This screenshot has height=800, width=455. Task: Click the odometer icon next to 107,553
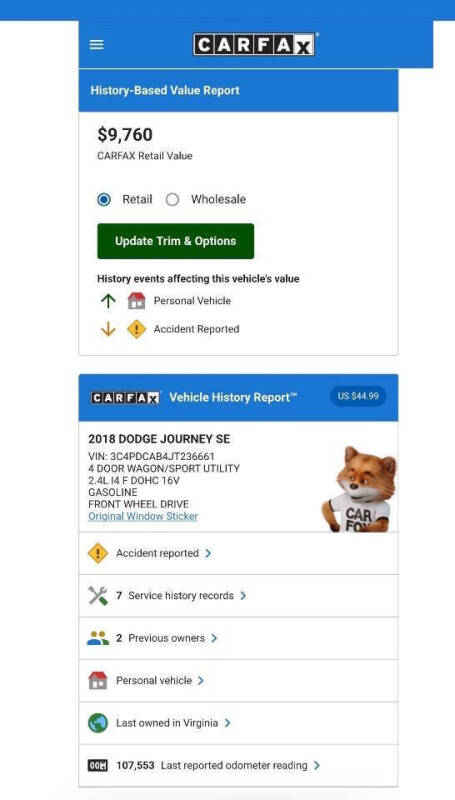click(x=98, y=766)
